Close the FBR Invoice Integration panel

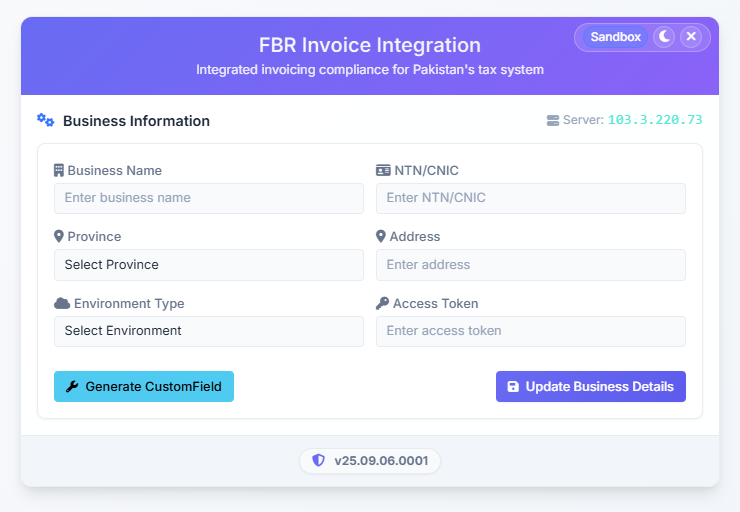click(691, 37)
